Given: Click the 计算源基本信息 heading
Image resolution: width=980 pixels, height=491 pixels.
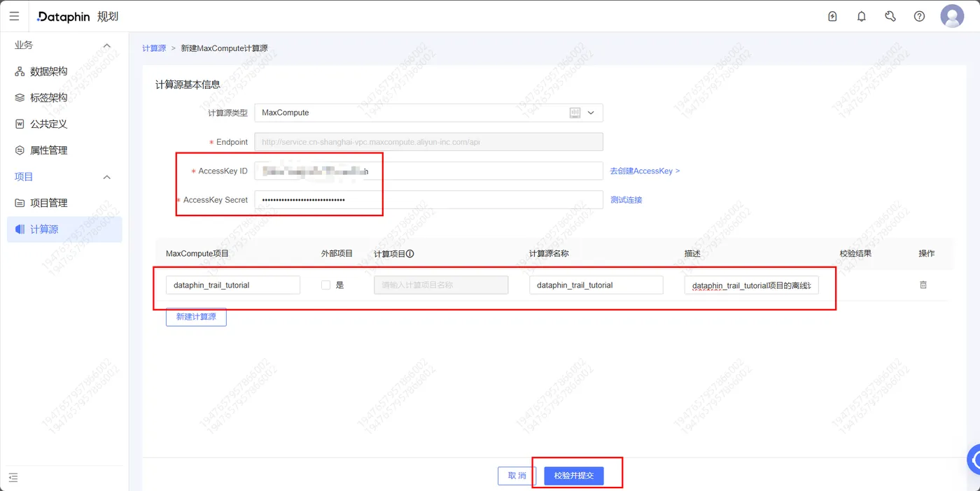Looking at the screenshot, I should [x=188, y=85].
